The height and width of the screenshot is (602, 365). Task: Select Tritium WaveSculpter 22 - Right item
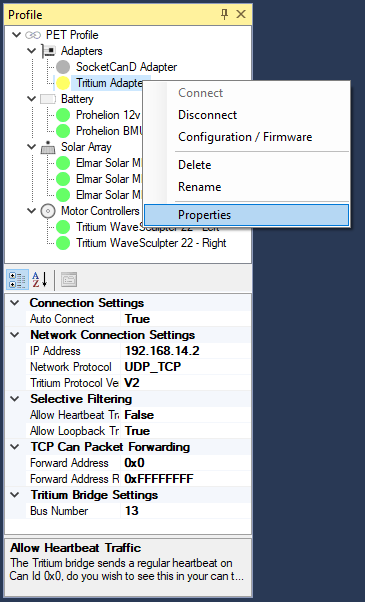(x=151, y=243)
